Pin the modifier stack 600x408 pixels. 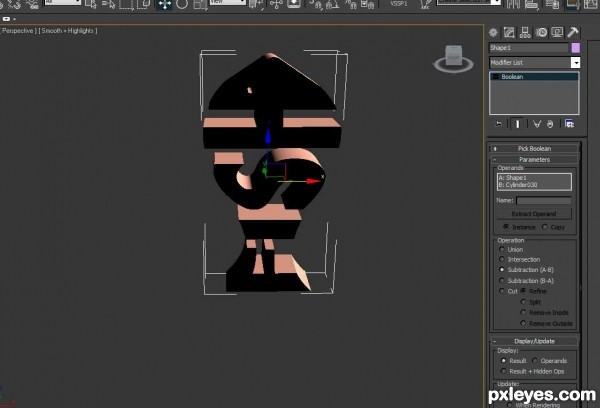pos(498,124)
